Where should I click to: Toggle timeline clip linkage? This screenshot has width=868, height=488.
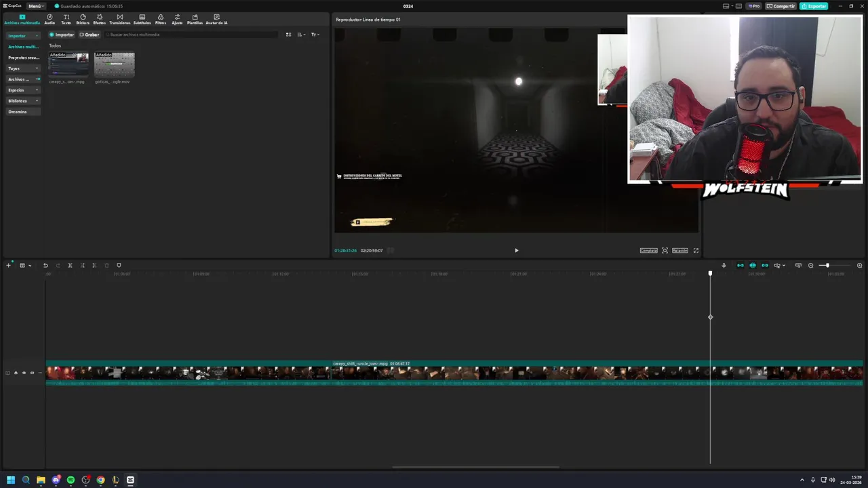point(765,265)
